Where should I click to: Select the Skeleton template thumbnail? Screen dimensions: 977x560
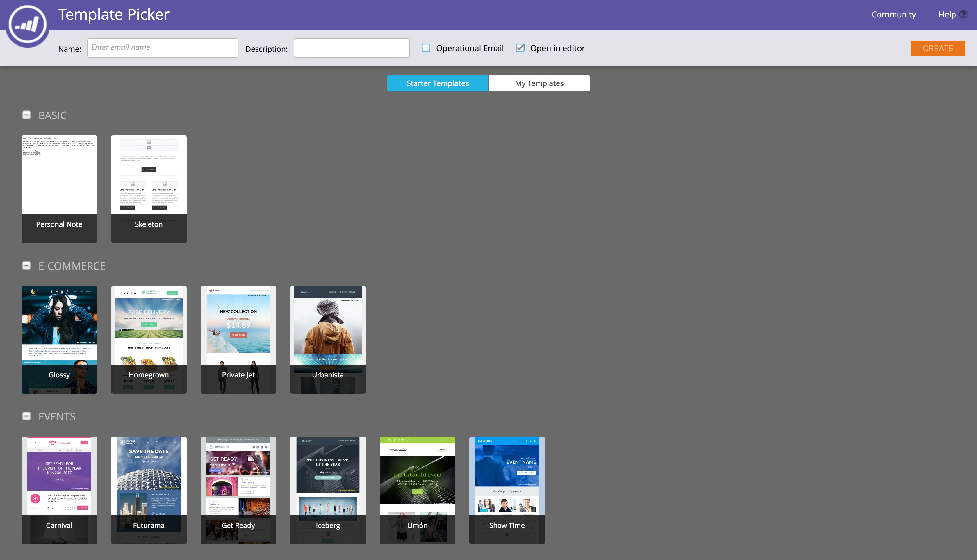pos(149,188)
